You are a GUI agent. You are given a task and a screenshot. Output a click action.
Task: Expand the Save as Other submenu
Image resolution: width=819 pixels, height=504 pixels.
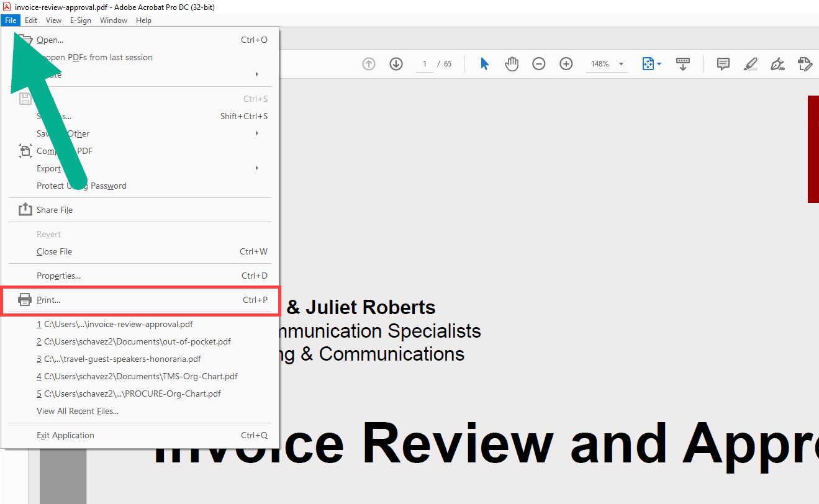tap(257, 133)
